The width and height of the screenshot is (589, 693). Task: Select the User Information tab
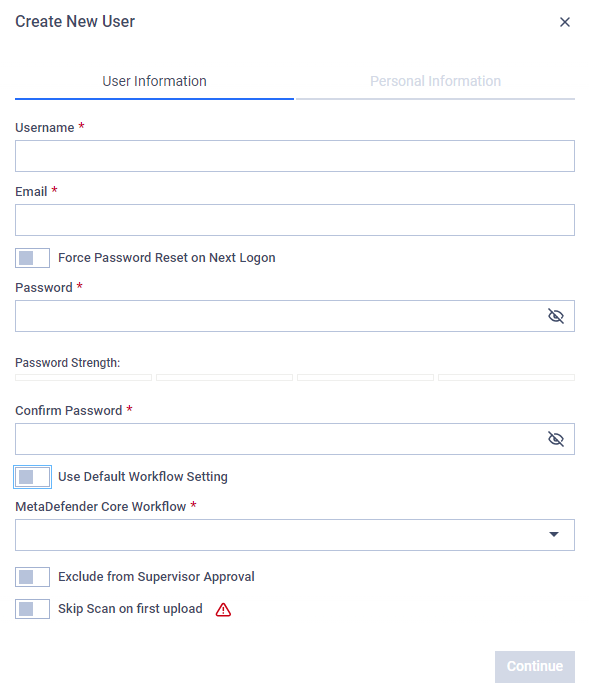[154, 81]
